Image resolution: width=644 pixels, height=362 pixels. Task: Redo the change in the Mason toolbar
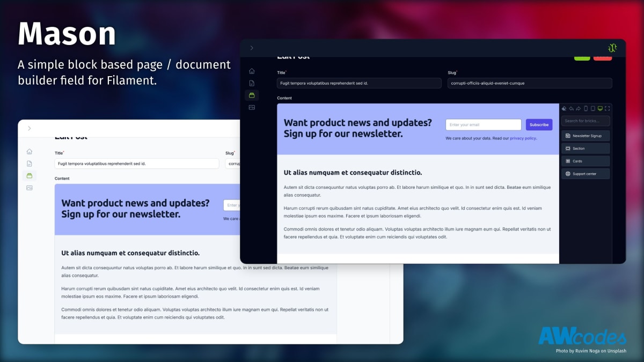click(579, 108)
